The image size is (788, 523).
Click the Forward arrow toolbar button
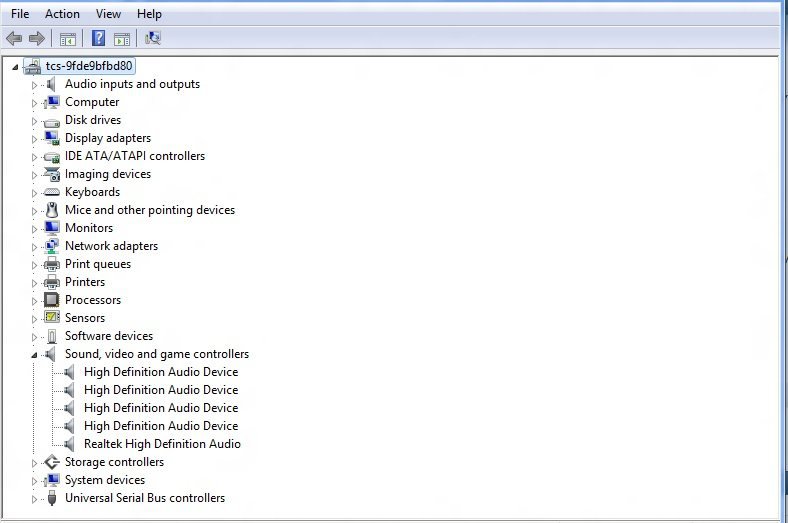point(37,39)
